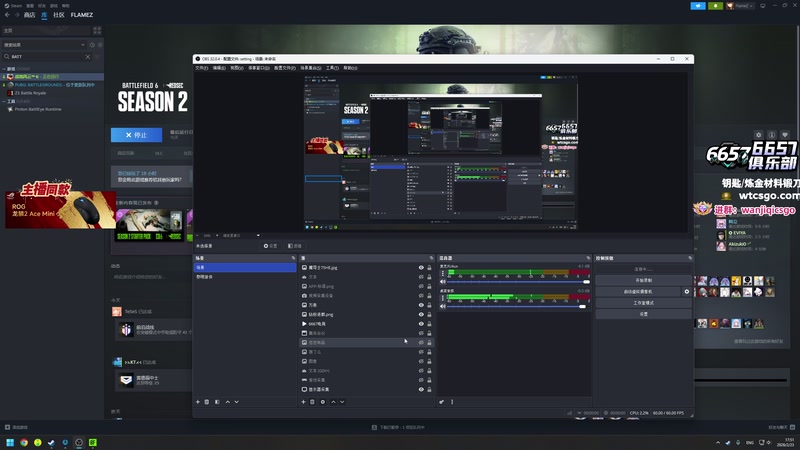Remove selected source with trash icon
The height and width of the screenshot is (450, 800).
(312, 402)
